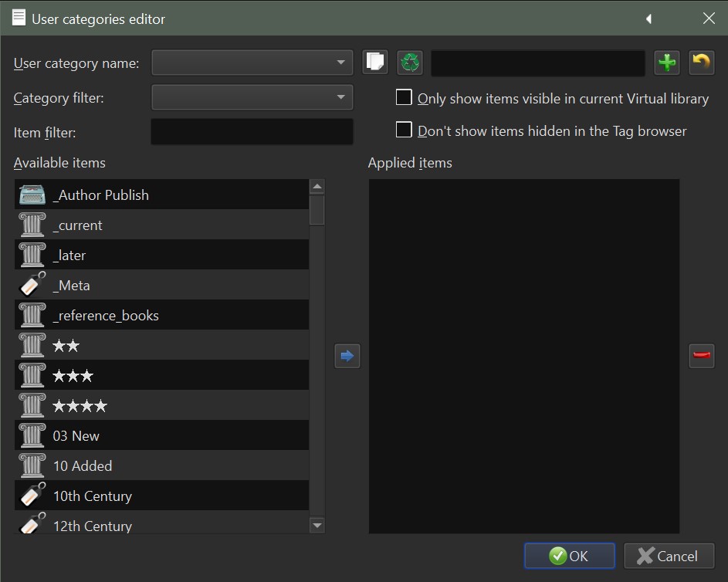This screenshot has width=728, height=582.
Task: Click the tag icon beside 10th Century
Action: click(x=32, y=496)
